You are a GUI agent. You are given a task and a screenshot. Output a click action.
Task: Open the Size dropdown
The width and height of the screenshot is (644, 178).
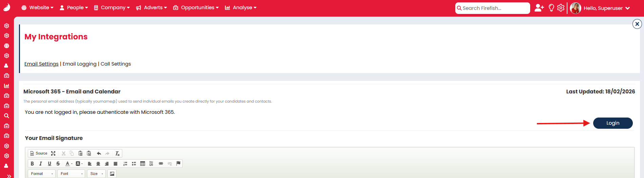97,174
